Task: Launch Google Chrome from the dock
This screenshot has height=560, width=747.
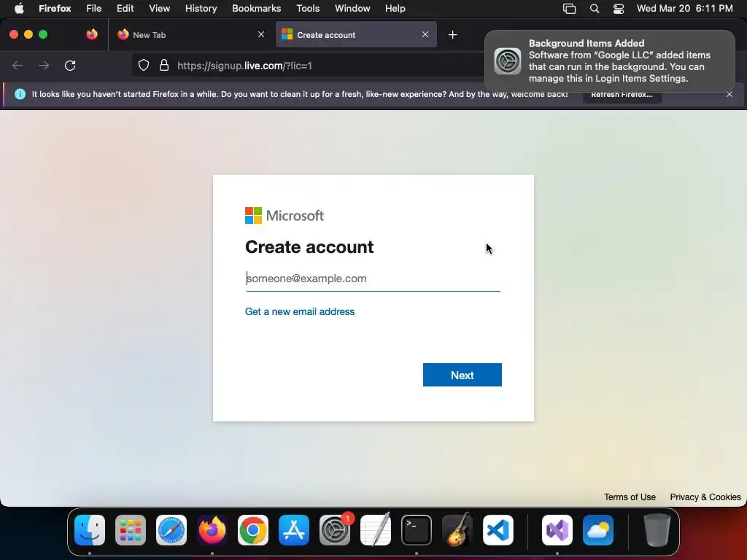Action: 253,530
